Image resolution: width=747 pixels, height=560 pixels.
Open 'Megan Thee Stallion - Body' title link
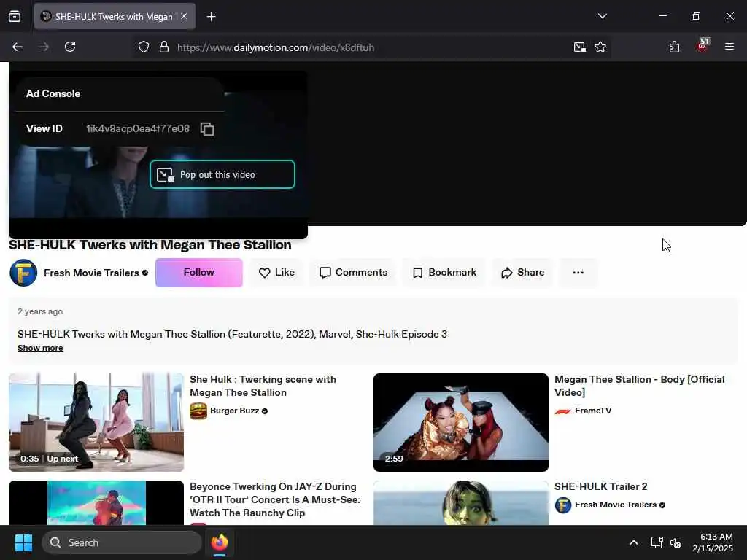pyautogui.click(x=639, y=386)
